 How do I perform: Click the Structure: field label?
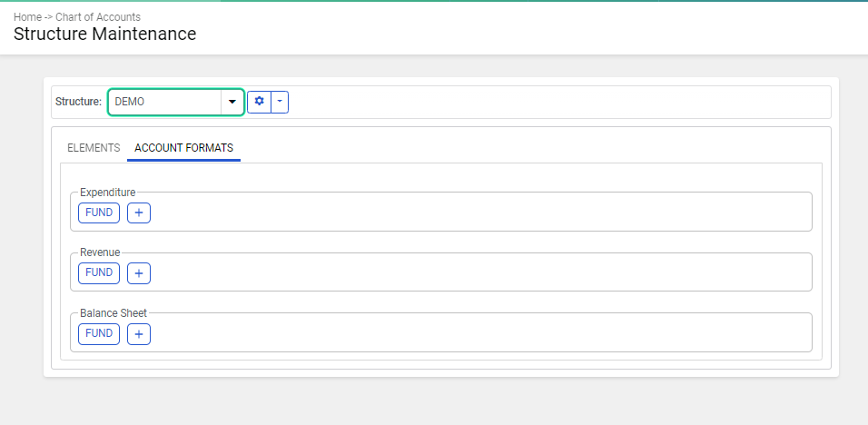pos(79,102)
